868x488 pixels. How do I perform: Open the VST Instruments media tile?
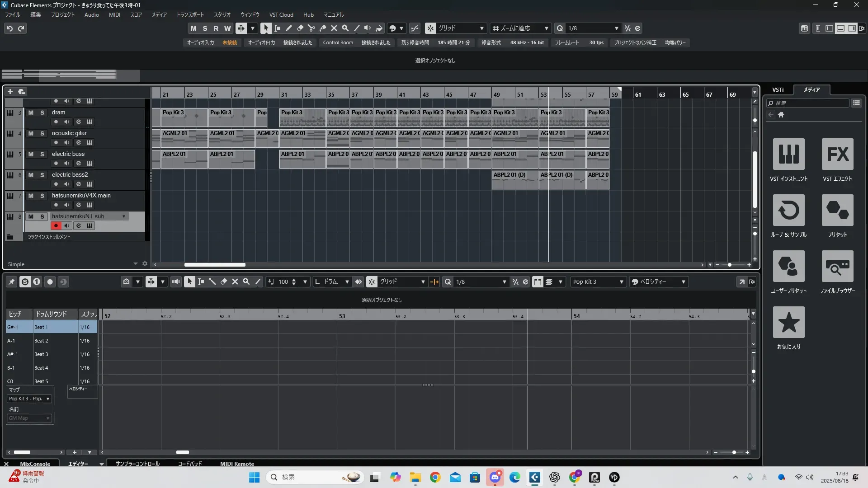tap(788, 154)
